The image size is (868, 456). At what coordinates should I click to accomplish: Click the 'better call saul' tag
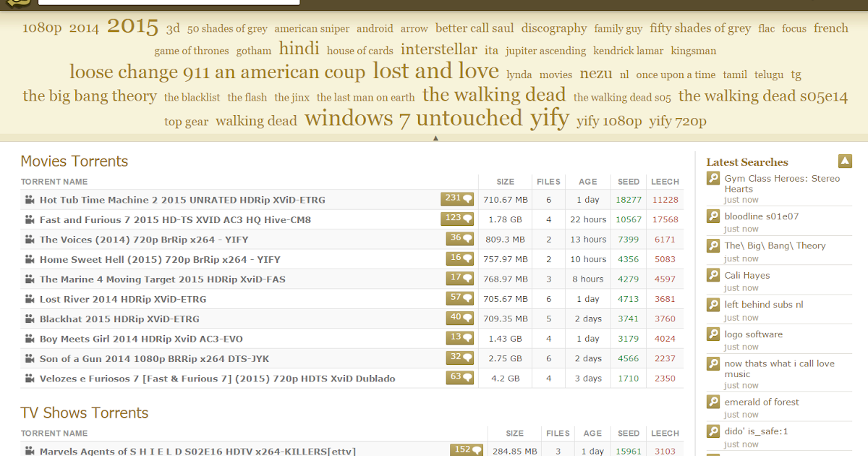point(475,28)
